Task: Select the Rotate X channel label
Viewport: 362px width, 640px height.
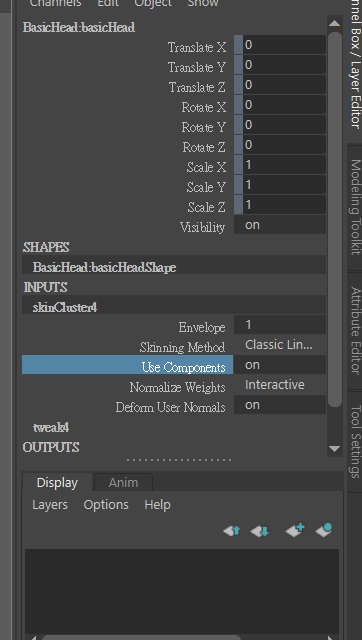Action: click(204, 107)
